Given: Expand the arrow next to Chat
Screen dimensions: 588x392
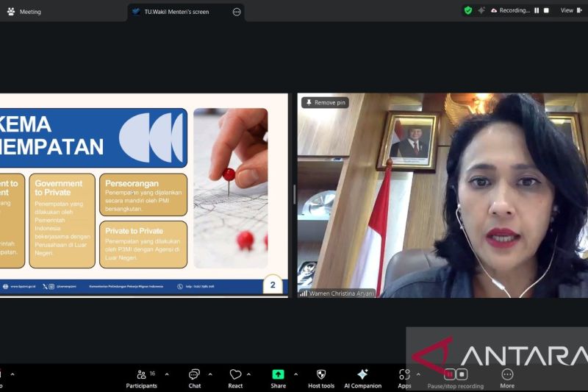Looking at the screenshot, I should click(x=210, y=374).
